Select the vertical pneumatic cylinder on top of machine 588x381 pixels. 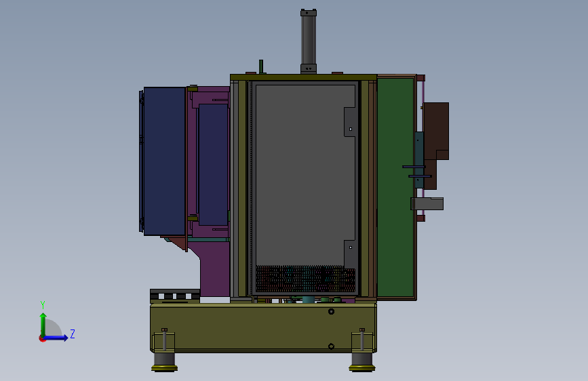[309, 41]
